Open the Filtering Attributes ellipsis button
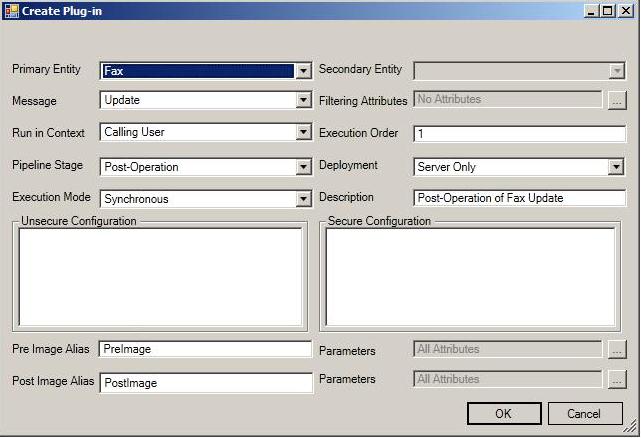The width and height of the screenshot is (641, 438). pyautogui.click(x=616, y=100)
